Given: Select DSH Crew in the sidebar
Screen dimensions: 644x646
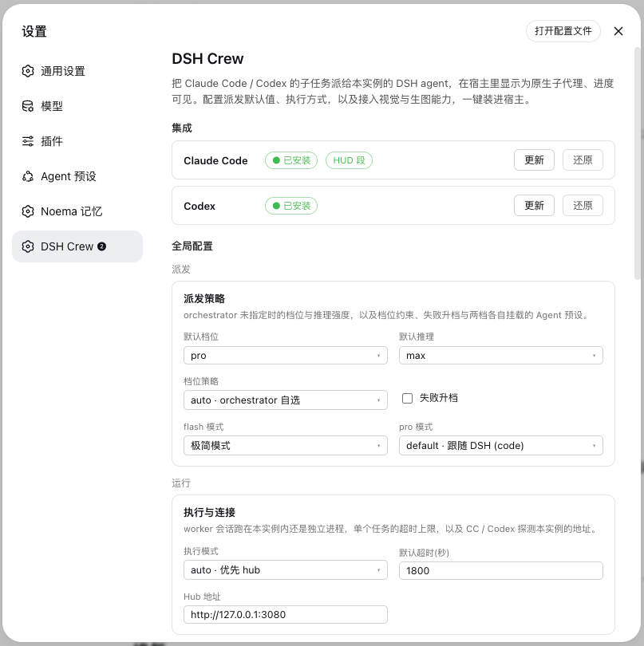Looking at the screenshot, I should pyautogui.click(x=77, y=246).
